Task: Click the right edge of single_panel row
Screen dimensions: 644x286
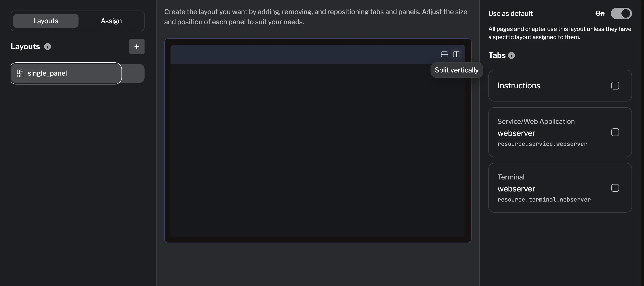Action: [134, 73]
